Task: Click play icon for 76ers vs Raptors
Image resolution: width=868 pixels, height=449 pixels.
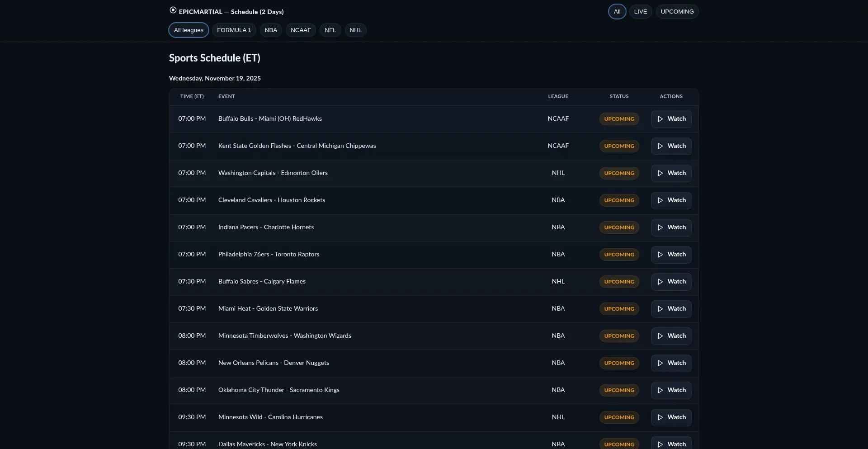Action: (x=660, y=255)
